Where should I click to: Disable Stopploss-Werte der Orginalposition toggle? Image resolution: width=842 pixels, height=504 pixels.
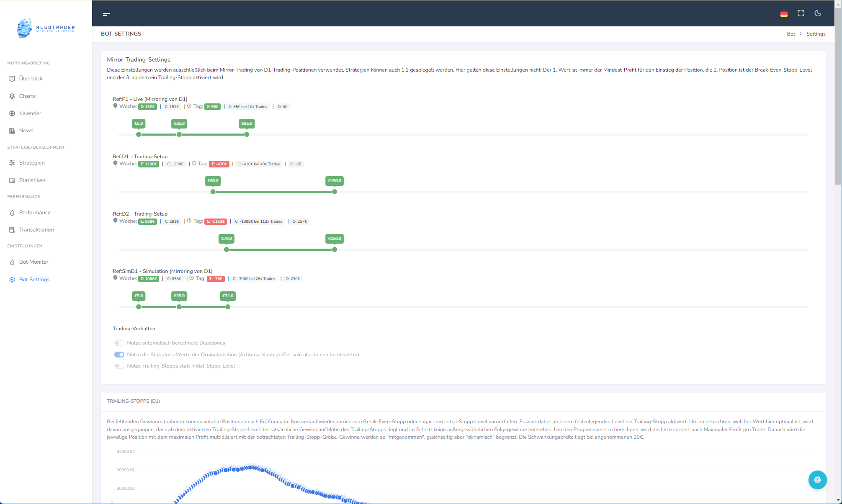[119, 355]
